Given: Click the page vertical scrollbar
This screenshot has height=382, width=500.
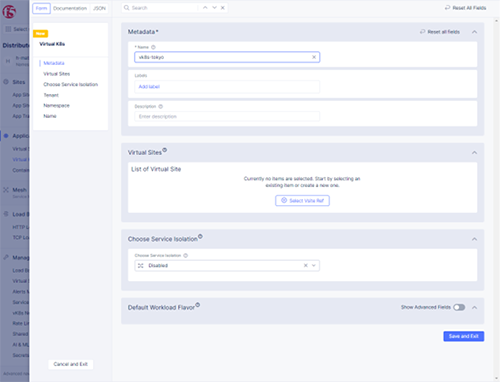Looking at the screenshot, I should click(x=496, y=200).
